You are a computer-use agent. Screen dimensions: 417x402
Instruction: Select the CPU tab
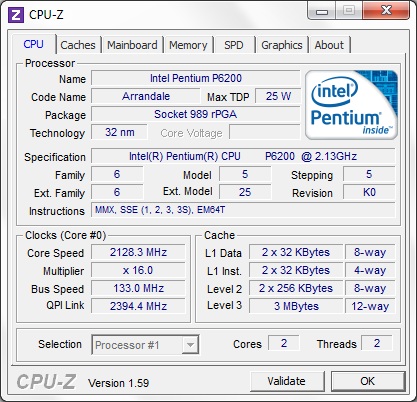pyautogui.click(x=33, y=44)
